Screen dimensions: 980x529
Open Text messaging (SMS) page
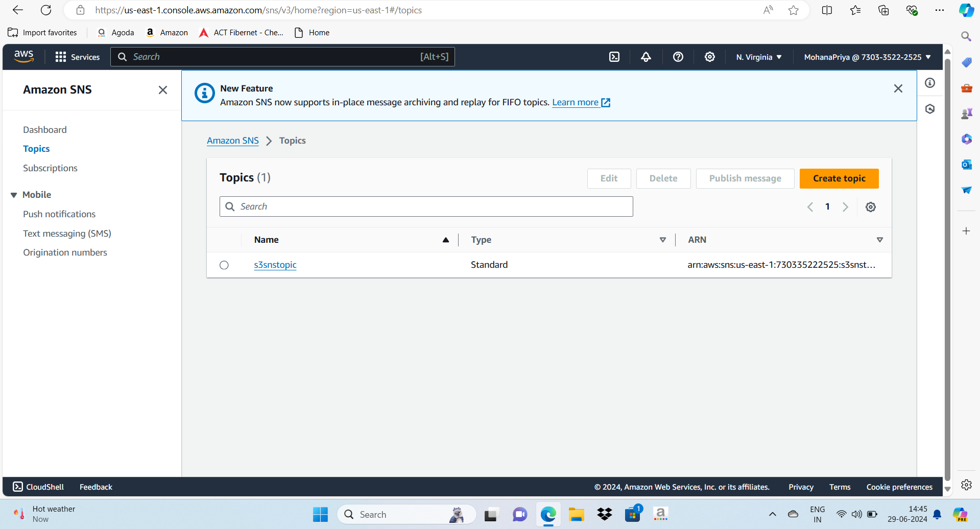tap(67, 234)
